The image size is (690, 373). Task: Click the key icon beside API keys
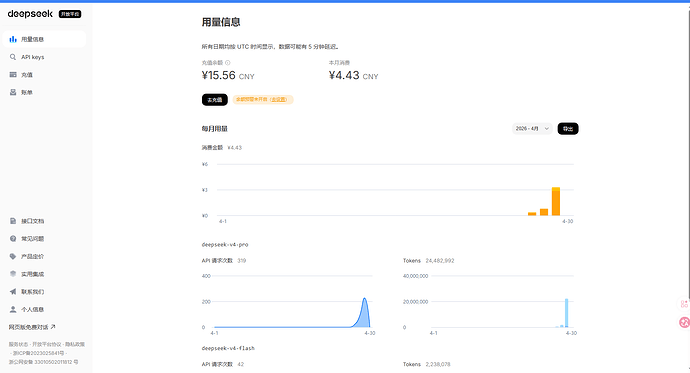[x=13, y=57]
